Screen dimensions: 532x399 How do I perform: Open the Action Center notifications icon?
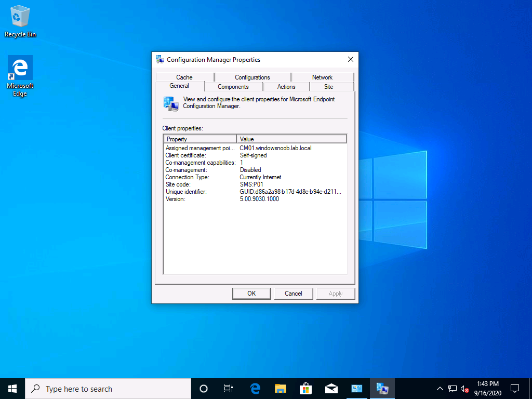pos(515,389)
